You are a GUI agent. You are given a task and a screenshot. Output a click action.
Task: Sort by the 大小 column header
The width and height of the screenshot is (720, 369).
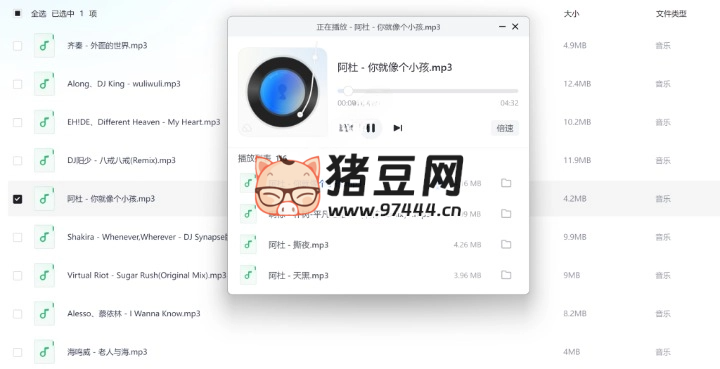tap(571, 14)
